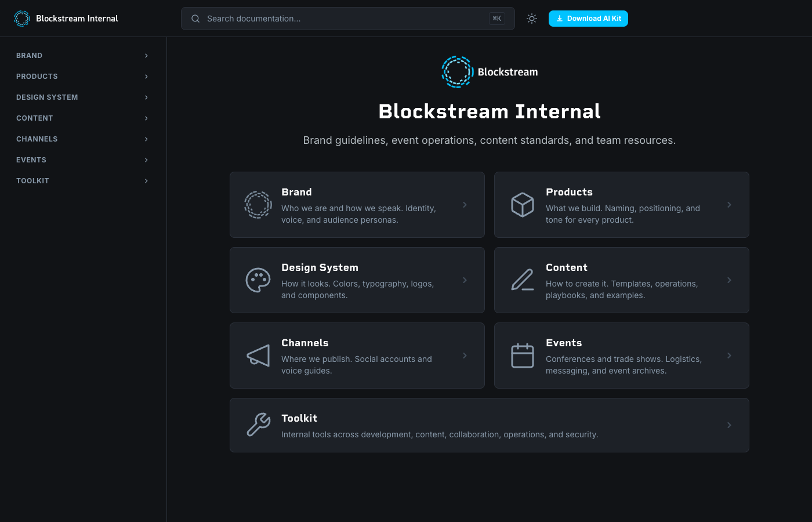Open the Products sidebar section
812x522 pixels.
point(83,77)
